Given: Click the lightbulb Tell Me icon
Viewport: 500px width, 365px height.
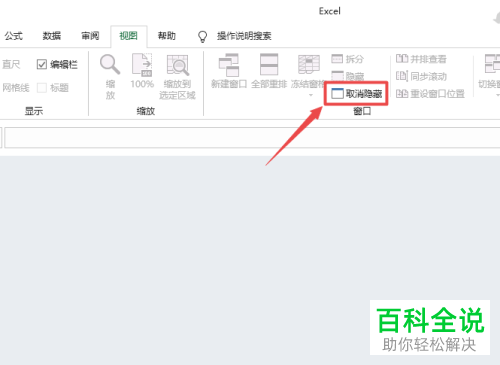Looking at the screenshot, I should click(202, 36).
